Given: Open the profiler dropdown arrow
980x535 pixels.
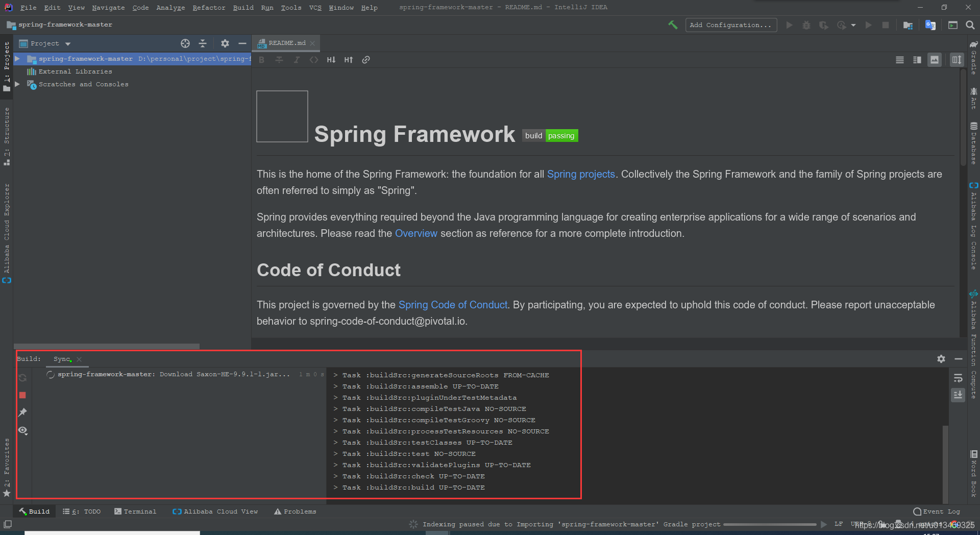Looking at the screenshot, I should point(853,25).
